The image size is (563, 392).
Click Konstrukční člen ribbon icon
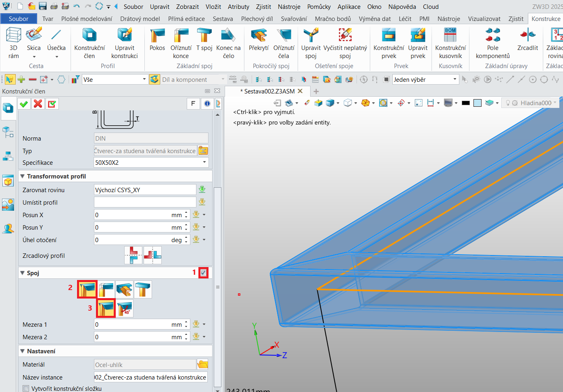coord(90,43)
